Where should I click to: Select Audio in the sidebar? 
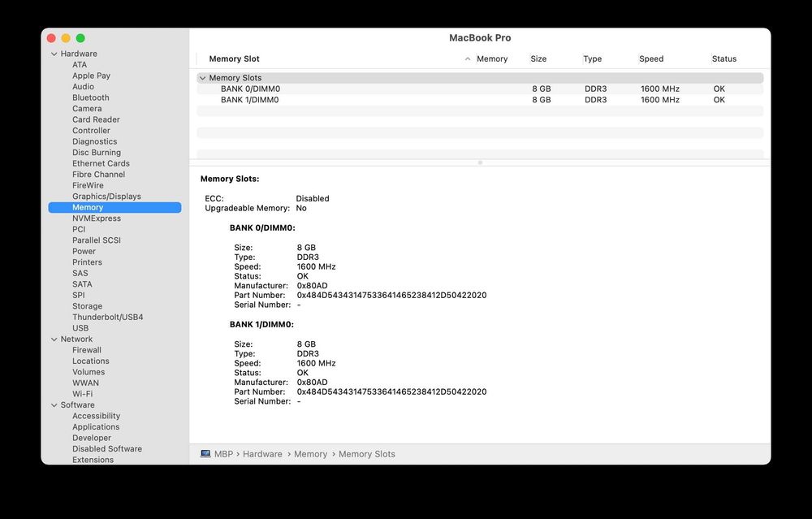84,86
